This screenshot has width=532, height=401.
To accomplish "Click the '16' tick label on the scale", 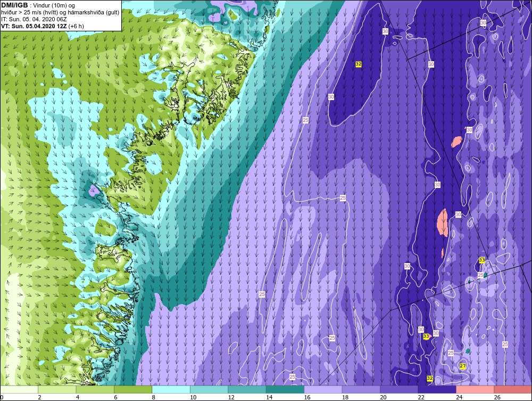I will [307, 397].
